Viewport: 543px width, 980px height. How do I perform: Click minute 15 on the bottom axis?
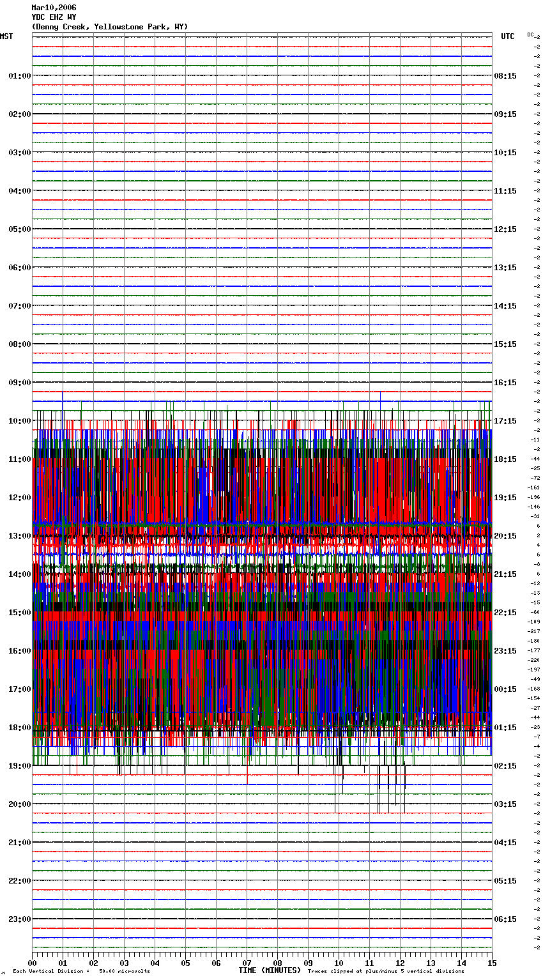click(x=491, y=963)
